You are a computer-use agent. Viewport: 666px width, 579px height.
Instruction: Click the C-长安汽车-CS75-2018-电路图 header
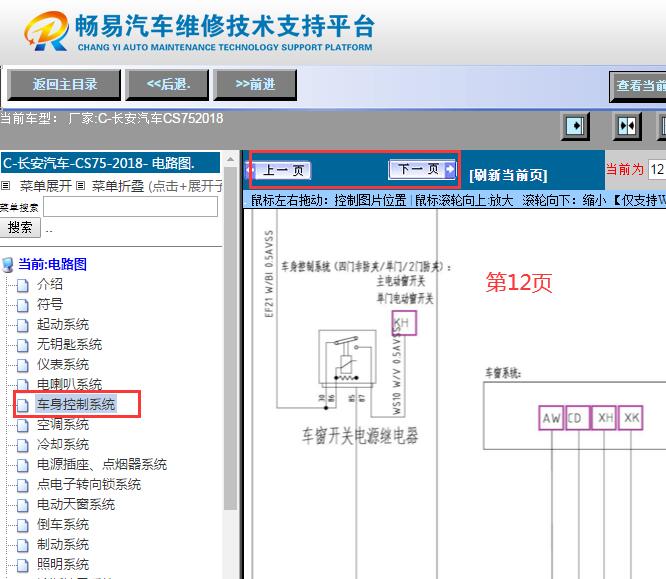tap(110, 163)
